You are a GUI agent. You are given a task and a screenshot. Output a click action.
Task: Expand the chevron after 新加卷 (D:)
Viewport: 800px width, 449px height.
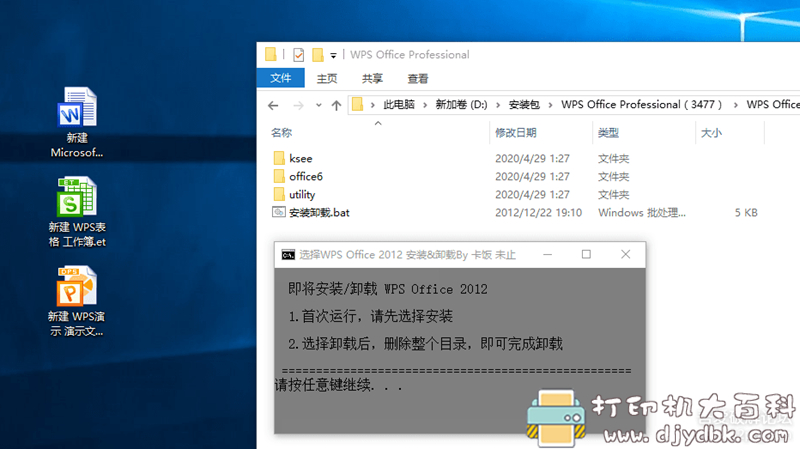point(498,105)
